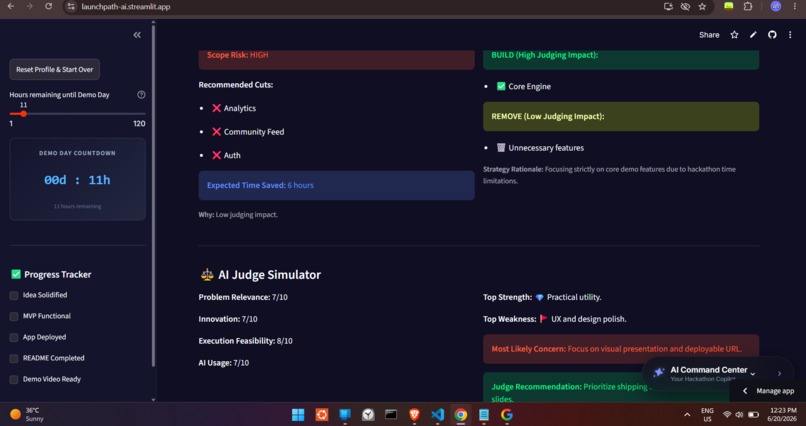Image resolution: width=806 pixels, height=426 pixels.
Task: Click the crossed-eye privacy icon in address bar
Action: pyautogui.click(x=685, y=7)
